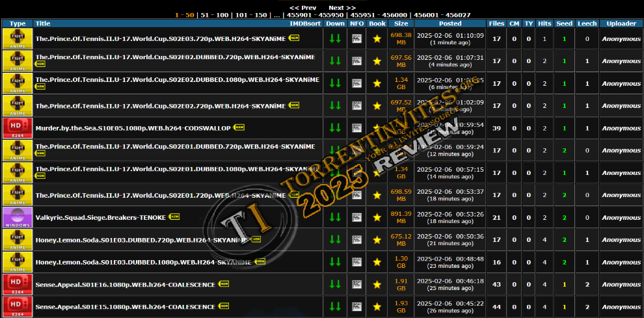Sort the torrent list by Size column
644x318 pixels.
point(401,23)
